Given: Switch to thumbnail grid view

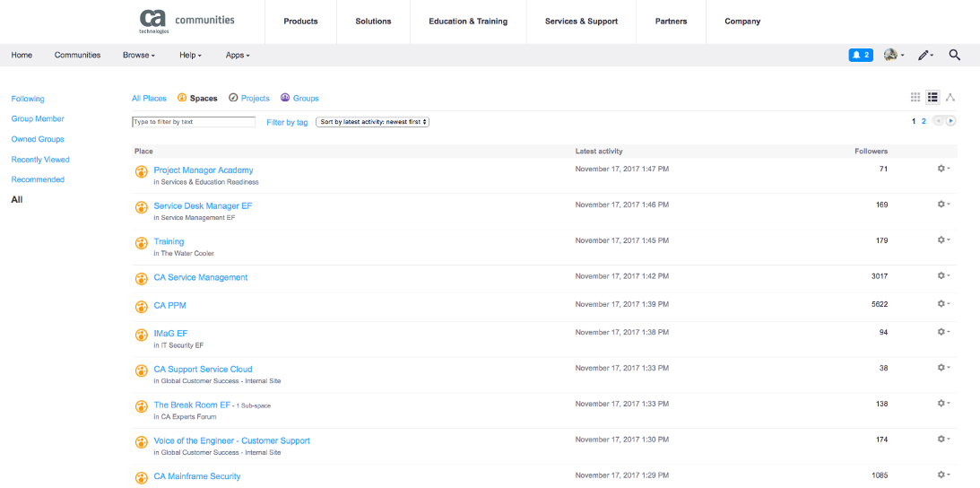Looking at the screenshot, I should pos(915,97).
